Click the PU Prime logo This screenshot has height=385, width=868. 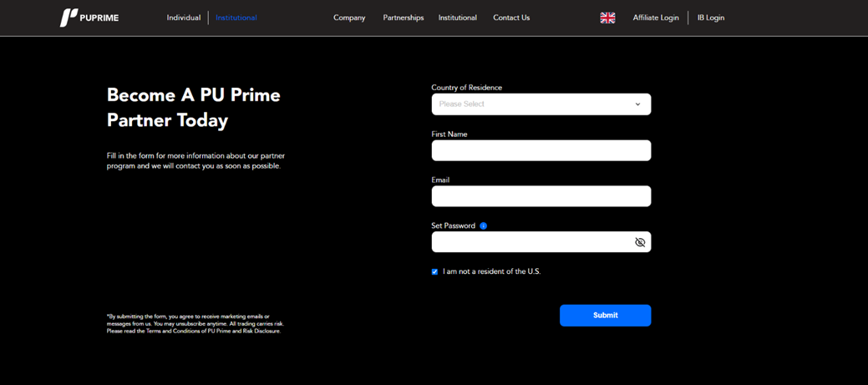89,18
